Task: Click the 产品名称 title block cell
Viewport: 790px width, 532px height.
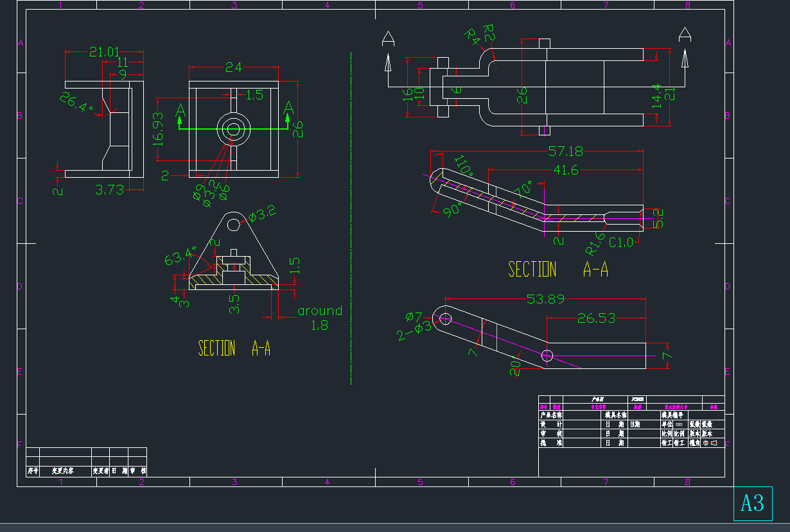Action: coord(550,415)
